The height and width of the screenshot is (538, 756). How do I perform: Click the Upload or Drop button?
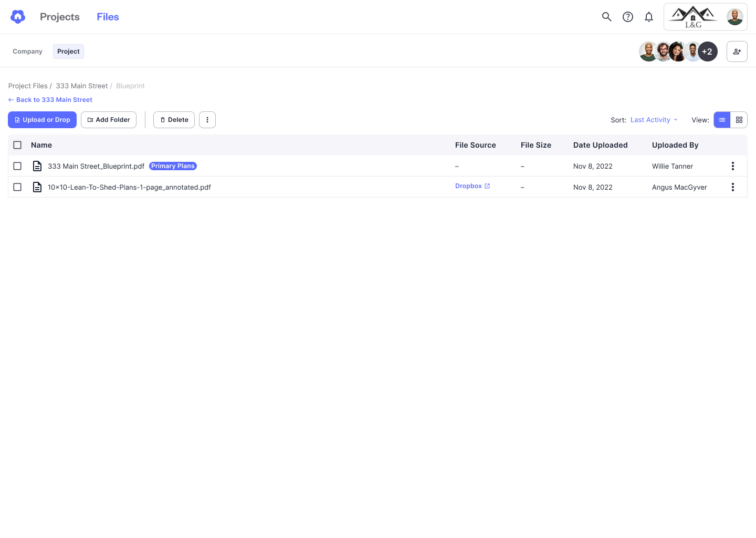pos(42,120)
